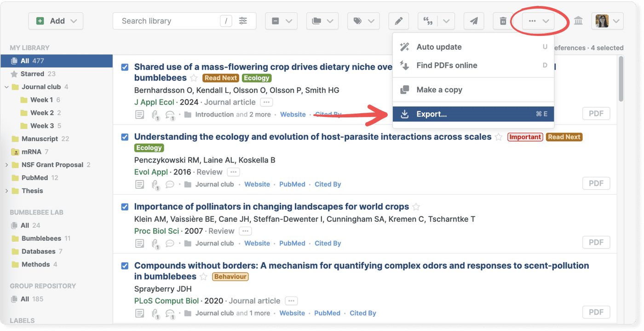Screen dimensions: 644x331
Task: Click the paperclip attachment on Penczykowski's paper
Action: pos(155,184)
